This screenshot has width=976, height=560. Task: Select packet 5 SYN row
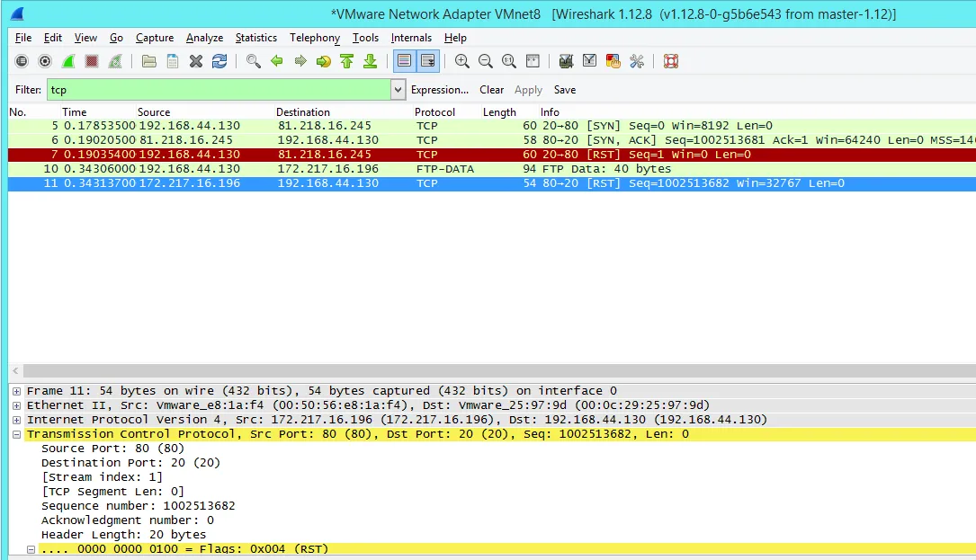click(x=492, y=126)
